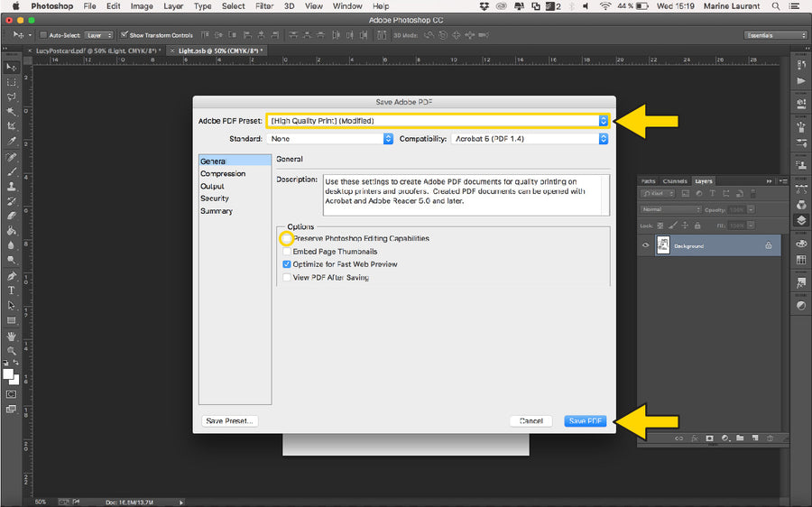Image resolution: width=812 pixels, height=507 pixels.
Task: Select the Brush tool
Action: 11,172
